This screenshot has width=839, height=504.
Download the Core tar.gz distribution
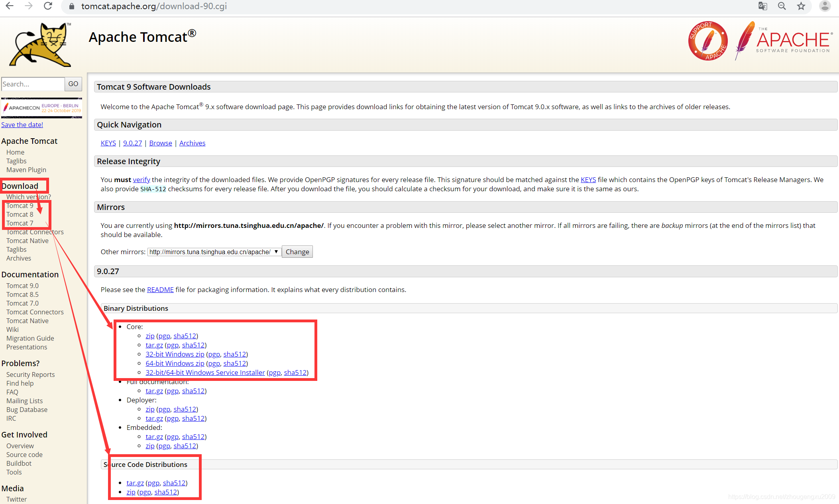coord(154,345)
